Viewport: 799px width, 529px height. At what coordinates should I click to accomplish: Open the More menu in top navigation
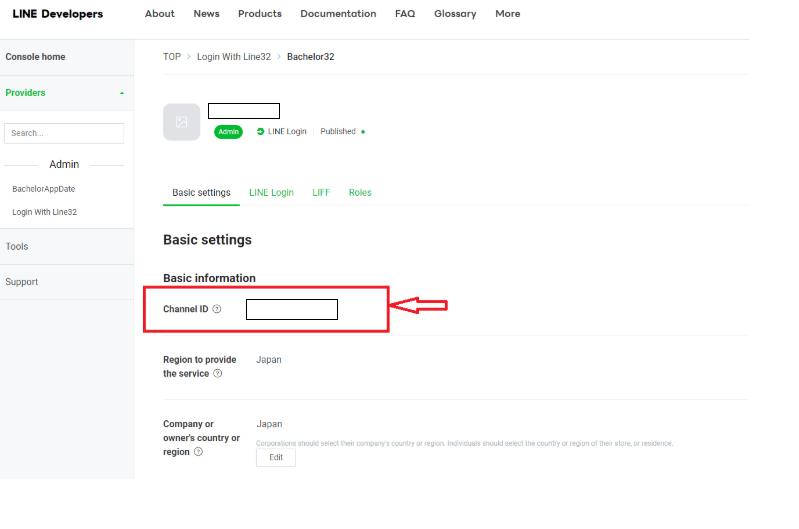507,14
